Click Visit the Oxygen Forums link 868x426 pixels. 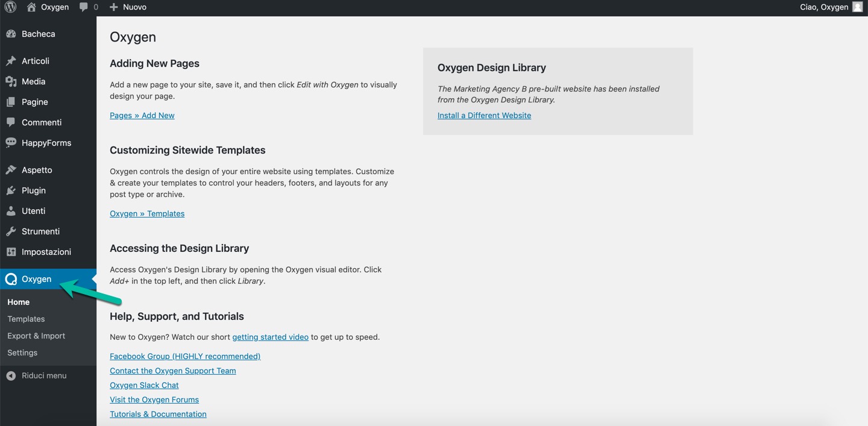(x=154, y=399)
